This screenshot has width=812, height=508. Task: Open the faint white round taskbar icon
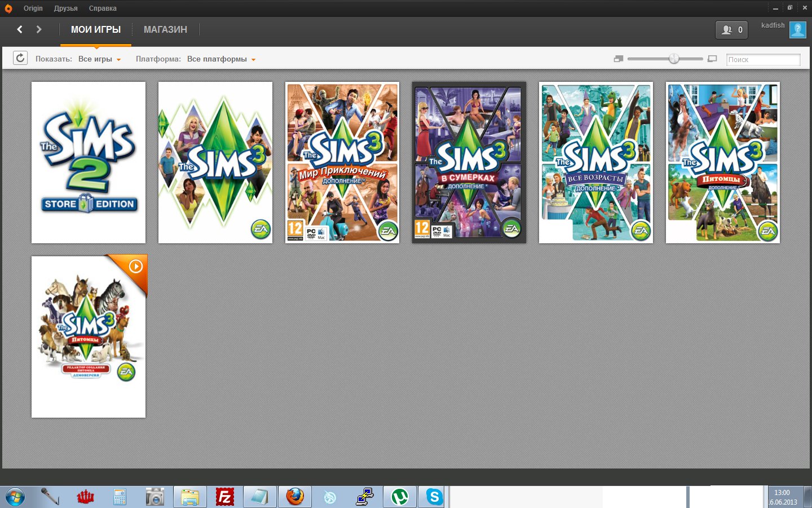tap(330, 497)
